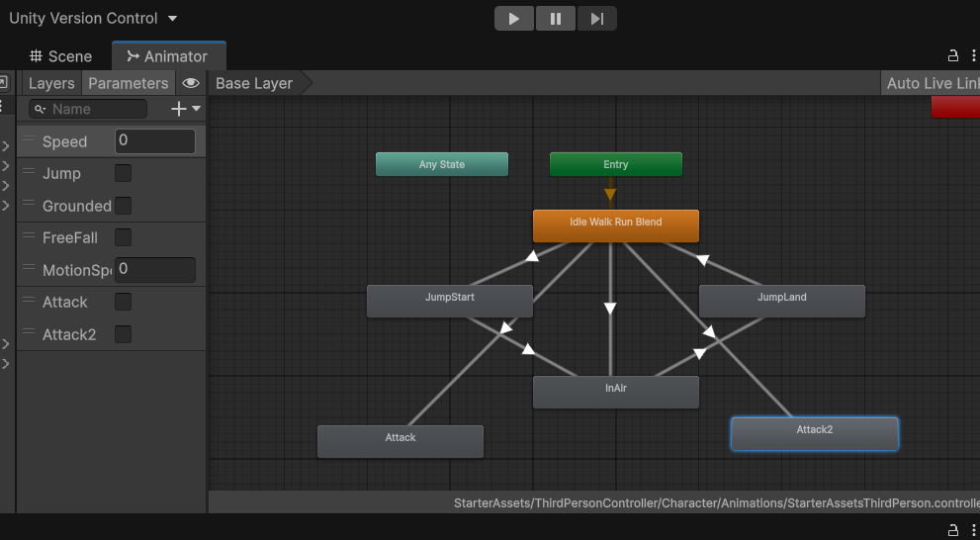The height and width of the screenshot is (540, 980).
Task: Switch to the Scene tab
Action: tap(61, 56)
